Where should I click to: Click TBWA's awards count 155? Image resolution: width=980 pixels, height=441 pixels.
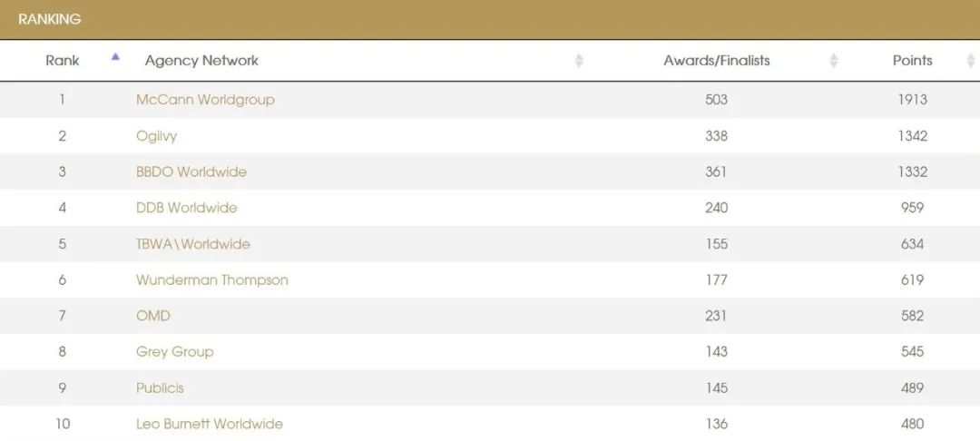click(x=716, y=243)
